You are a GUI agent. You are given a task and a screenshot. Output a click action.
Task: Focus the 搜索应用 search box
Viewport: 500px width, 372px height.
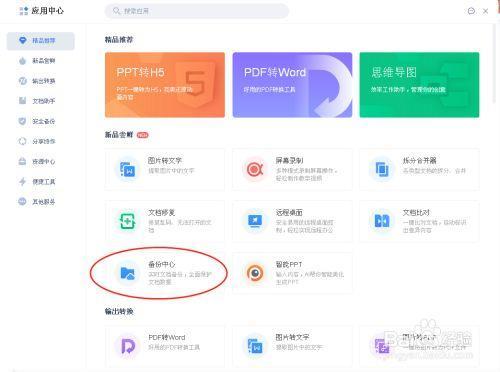pos(197,11)
